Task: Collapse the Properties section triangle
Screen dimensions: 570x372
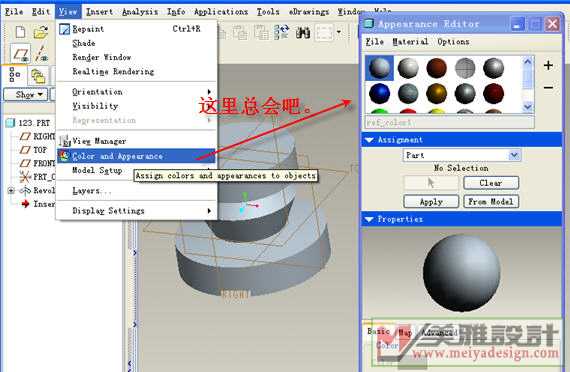Action: [x=369, y=219]
